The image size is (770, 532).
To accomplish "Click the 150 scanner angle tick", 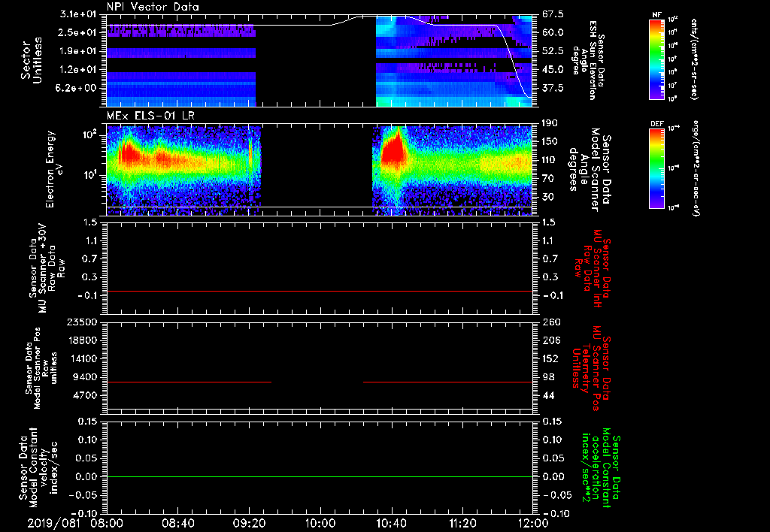I will click(550, 141).
